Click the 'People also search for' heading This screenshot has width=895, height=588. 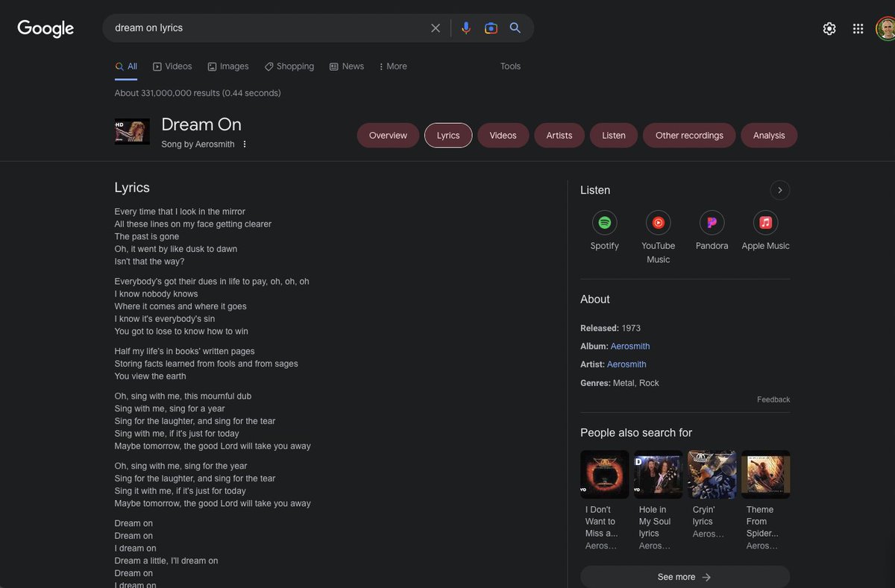(636, 433)
